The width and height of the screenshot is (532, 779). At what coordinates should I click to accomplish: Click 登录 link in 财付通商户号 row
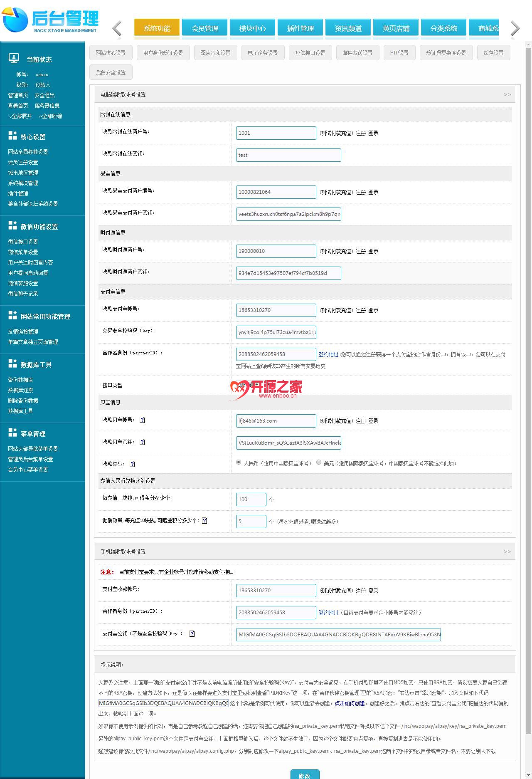click(373, 252)
